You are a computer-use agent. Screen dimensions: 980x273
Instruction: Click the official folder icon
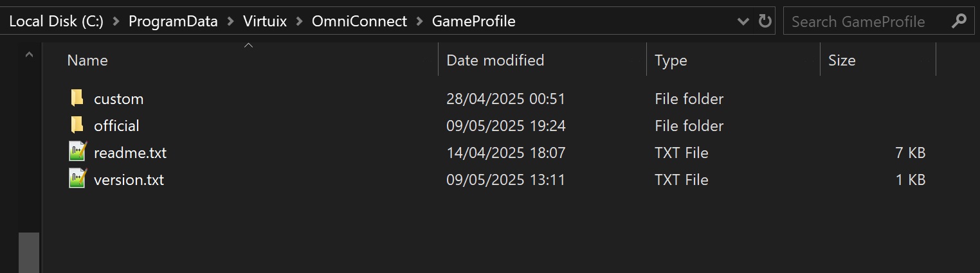coord(77,125)
